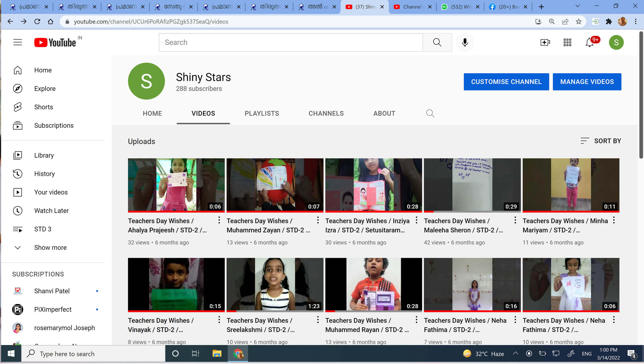This screenshot has width=644, height=364.
Task: Open Chrome tab search chevron
Action: pyautogui.click(x=577, y=6)
